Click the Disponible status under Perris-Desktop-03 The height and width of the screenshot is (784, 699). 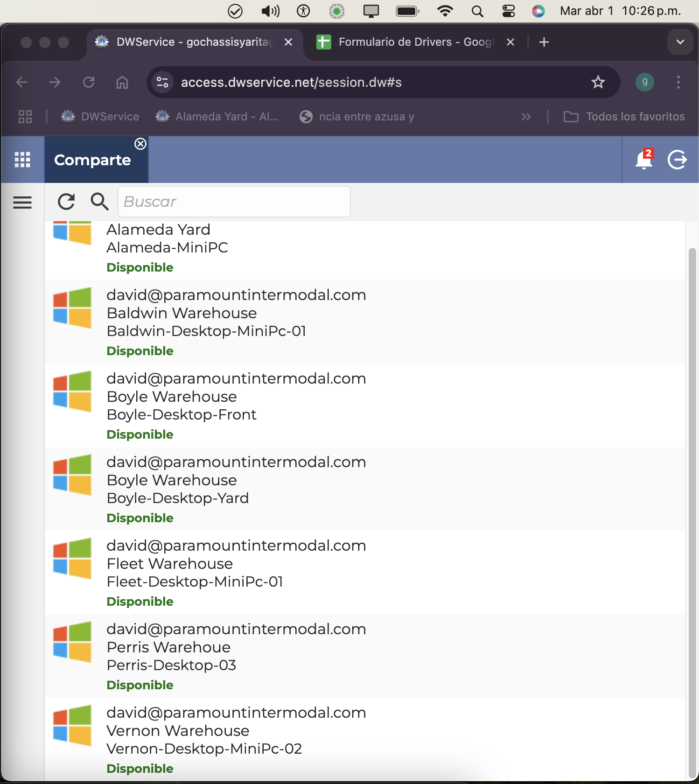140,685
